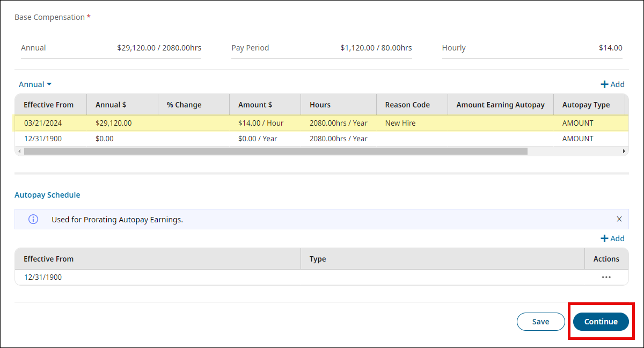644x348 pixels.
Task: Dismiss the Prorating Autopay Earnings info banner
Action: coord(619,219)
